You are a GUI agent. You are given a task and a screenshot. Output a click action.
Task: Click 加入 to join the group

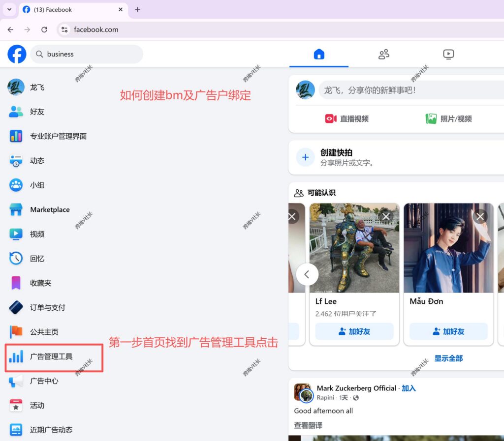(409, 388)
